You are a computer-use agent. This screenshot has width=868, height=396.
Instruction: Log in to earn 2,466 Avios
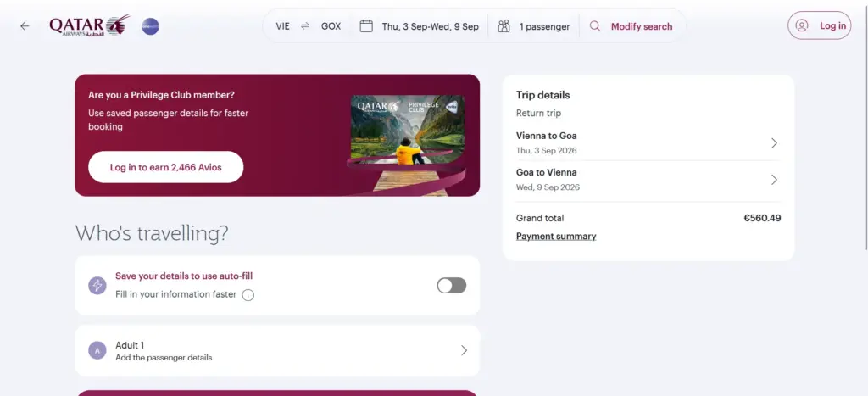[x=165, y=167]
